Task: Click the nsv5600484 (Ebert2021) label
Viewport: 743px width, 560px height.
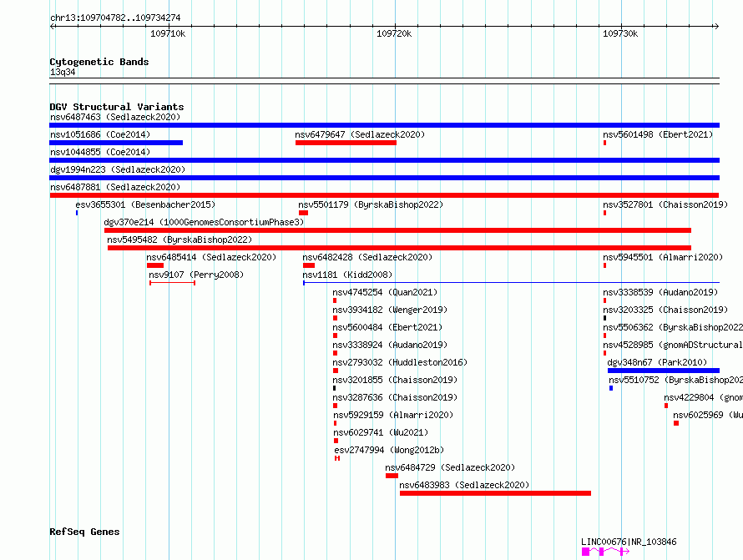Action: click(x=387, y=327)
